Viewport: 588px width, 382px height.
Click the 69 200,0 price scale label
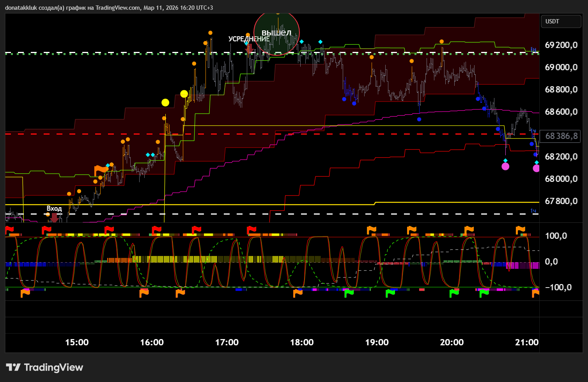pyautogui.click(x=561, y=45)
